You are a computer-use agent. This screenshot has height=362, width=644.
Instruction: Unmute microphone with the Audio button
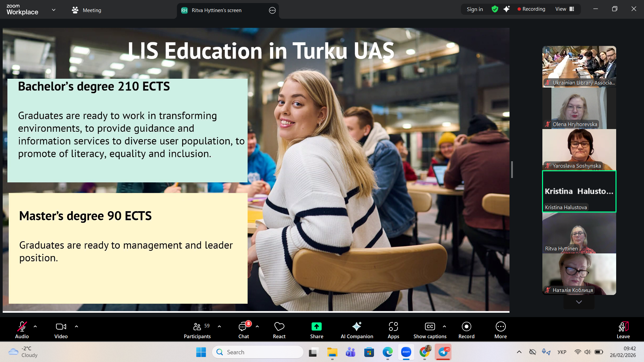[x=22, y=330]
